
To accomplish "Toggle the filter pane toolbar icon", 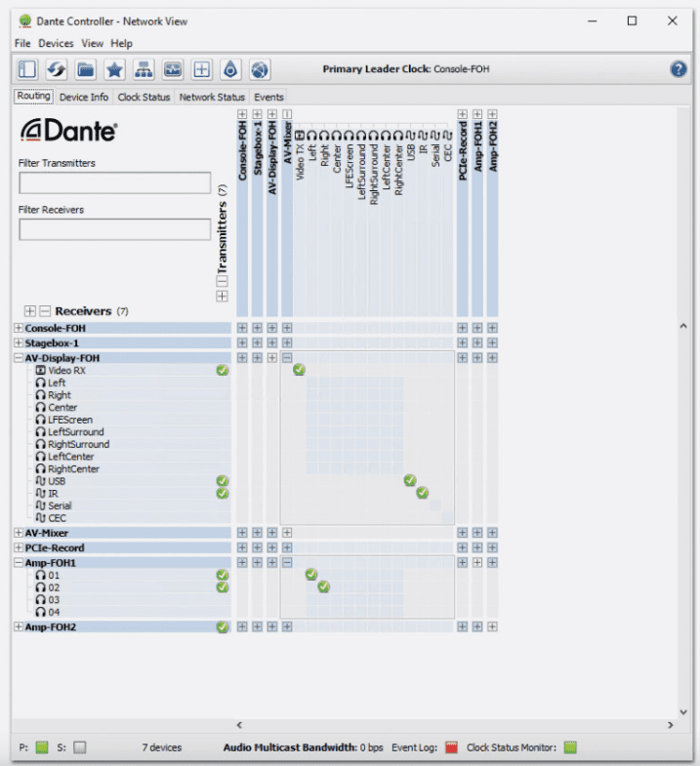I will [x=27, y=69].
